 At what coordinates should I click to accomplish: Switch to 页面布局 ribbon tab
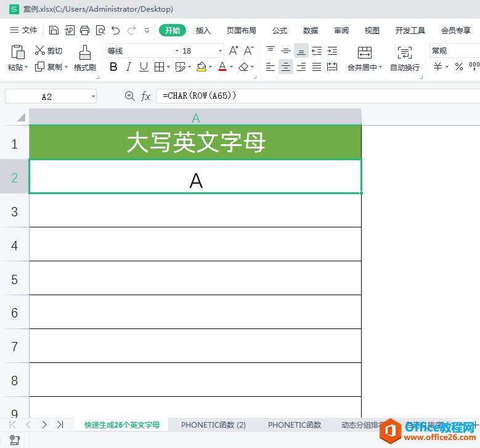[241, 30]
